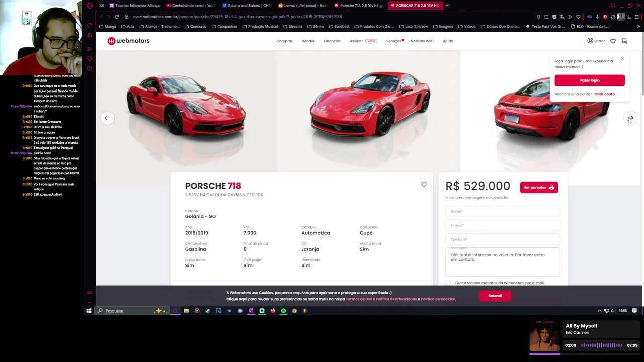Open the Política de Cookies link

tap(438, 299)
